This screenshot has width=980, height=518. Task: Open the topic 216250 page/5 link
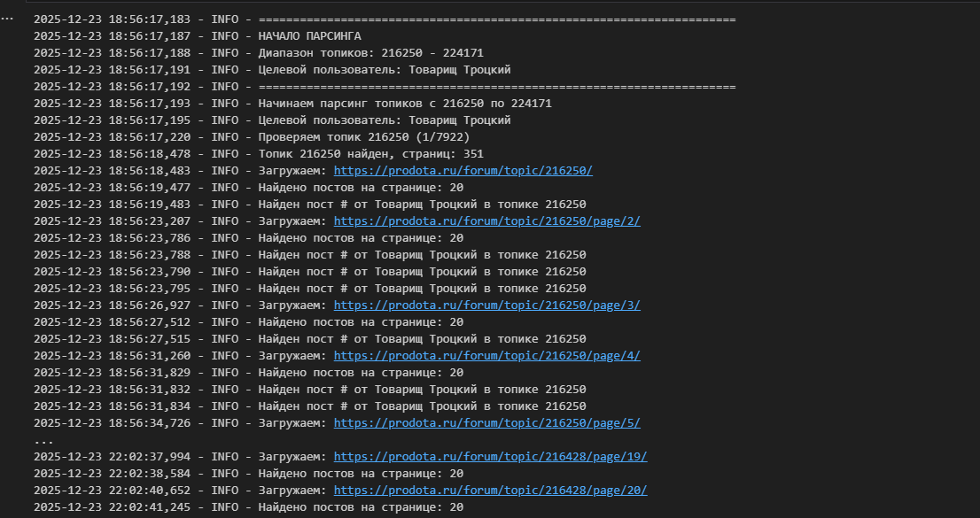486,423
